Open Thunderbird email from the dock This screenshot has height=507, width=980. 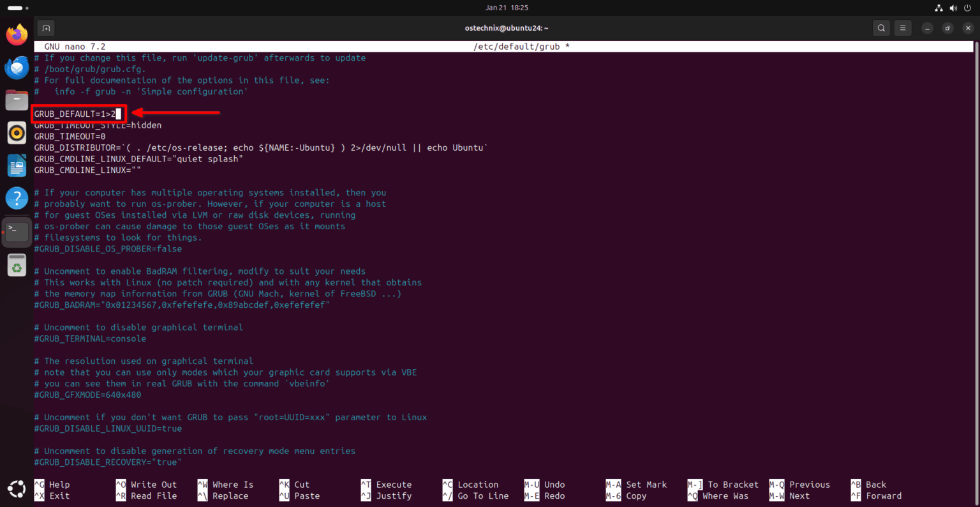[x=17, y=68]
